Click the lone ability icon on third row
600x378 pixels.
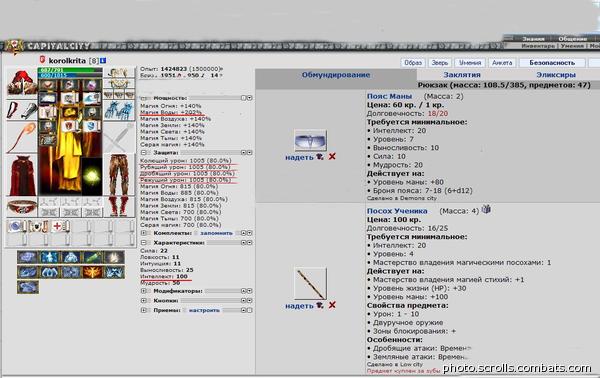coord(27,287)
